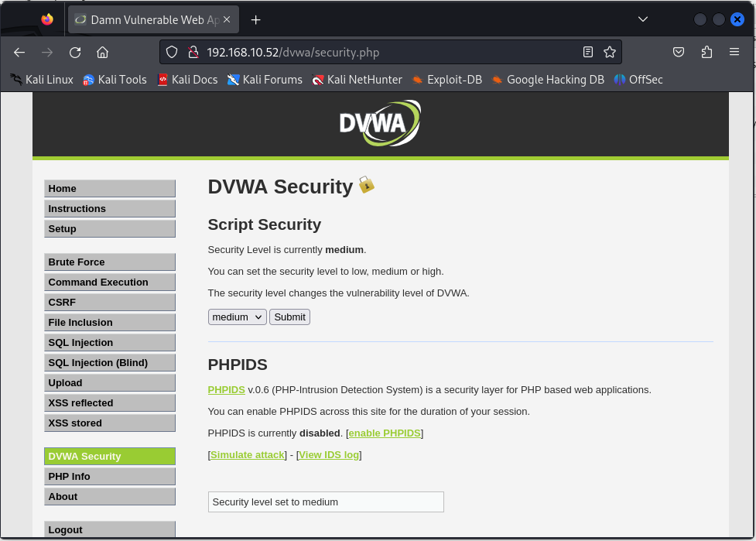Open the security level medium dropdown
The image size is (756, 541).
[x=238, y=317]
